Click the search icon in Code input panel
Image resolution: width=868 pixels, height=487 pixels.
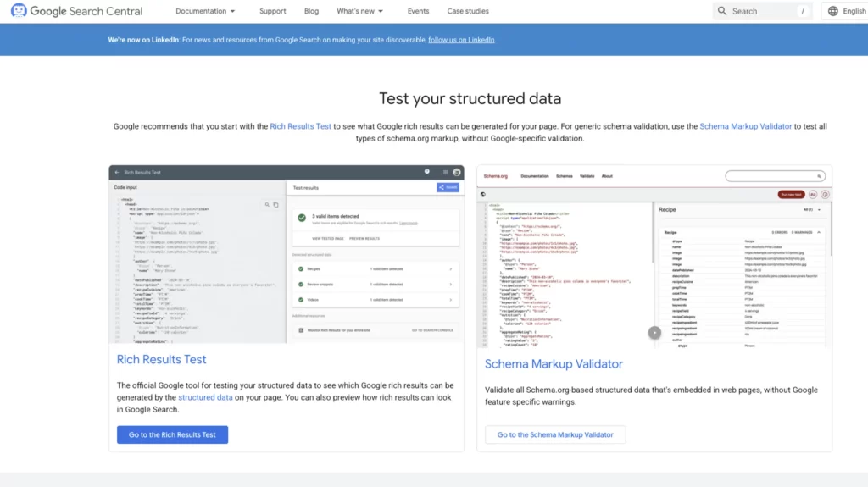point(267,205)
